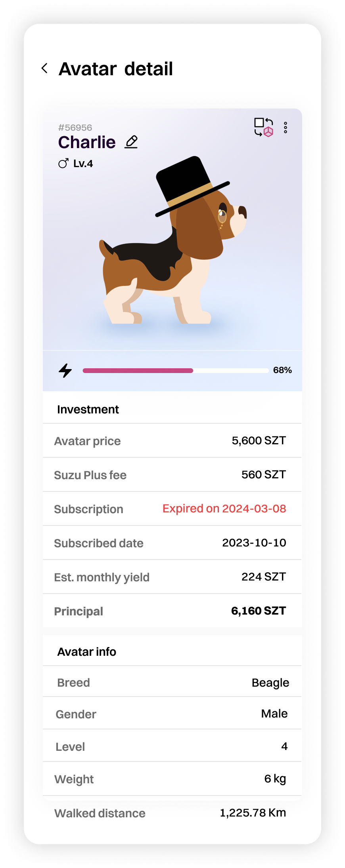Viewport: 345px width, 868px height.
Task: Go back from Avatar detail
Action: point(45,69)
